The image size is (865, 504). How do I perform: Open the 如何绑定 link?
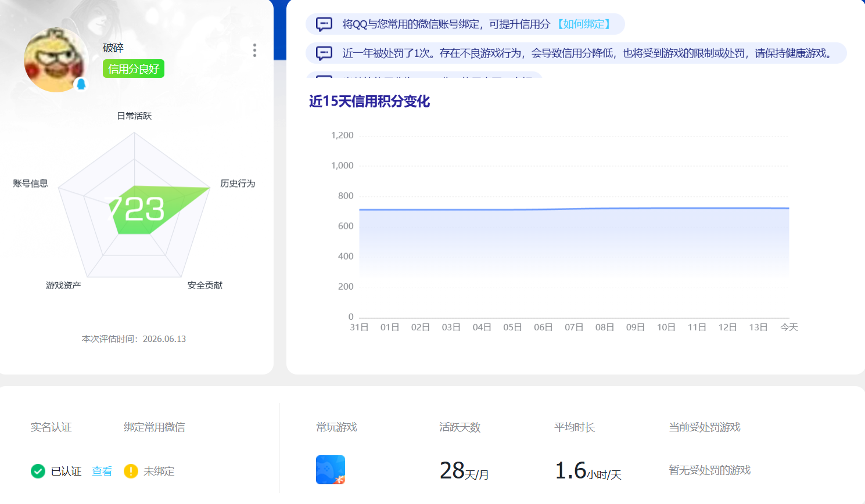point(584,24)
